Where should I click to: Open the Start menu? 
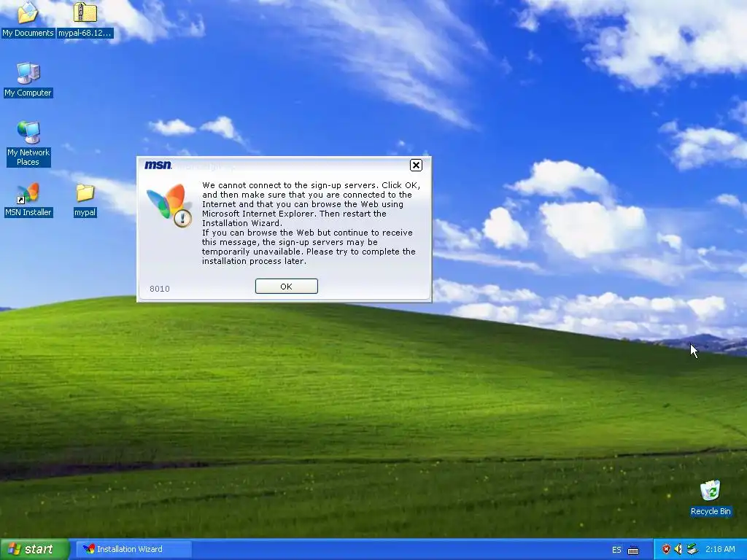coord(34,549)
